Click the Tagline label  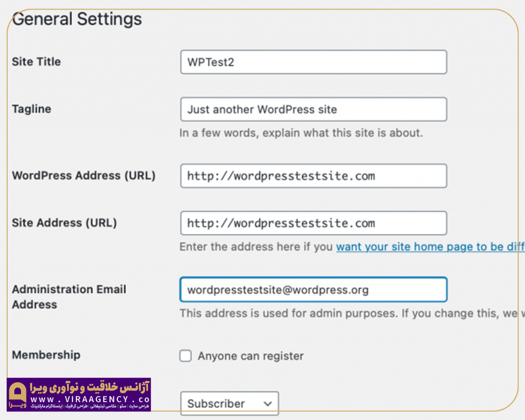pyautogui.click(x=31, y=109)
